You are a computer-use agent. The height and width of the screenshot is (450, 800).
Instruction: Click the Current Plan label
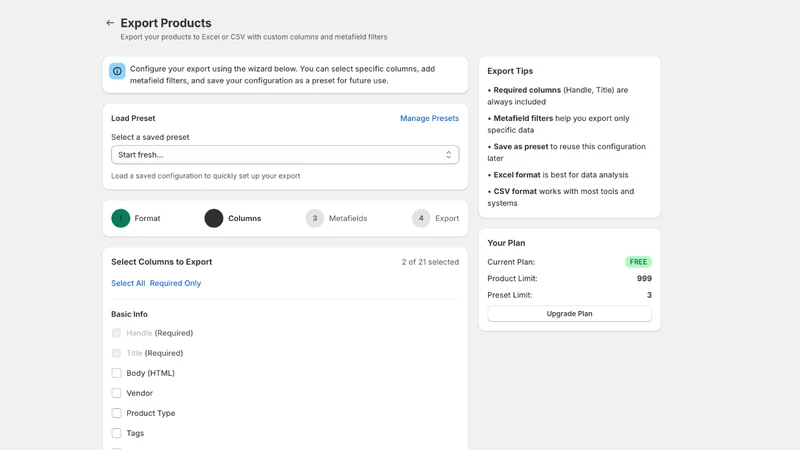click(511, 262)
